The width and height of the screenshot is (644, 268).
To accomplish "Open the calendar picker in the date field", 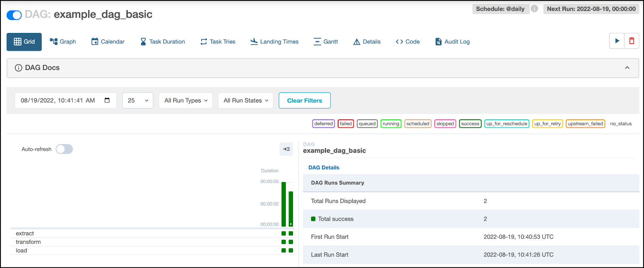I will click(x=107, y=100).
